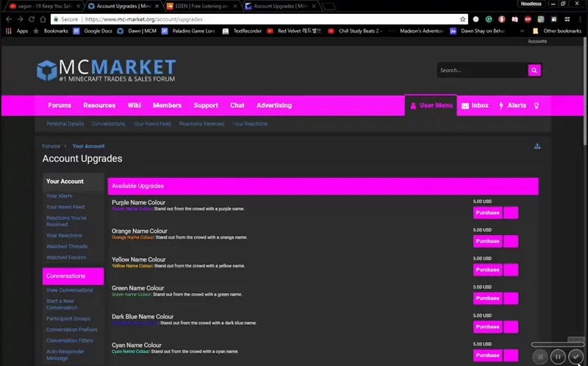
Task: Cancel recording with the X button
Action: [x=540, y=356]
